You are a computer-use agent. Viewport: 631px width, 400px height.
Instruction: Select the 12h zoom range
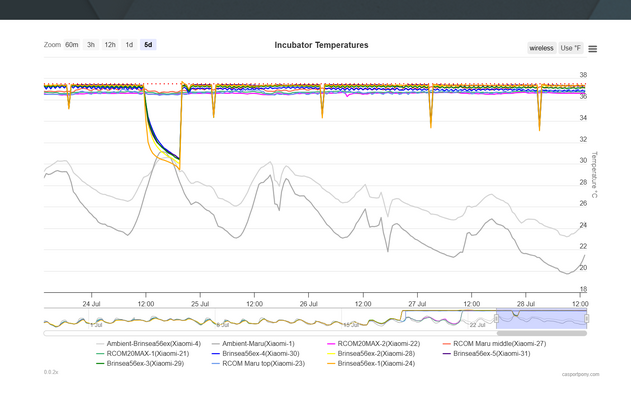click(110, 45)
